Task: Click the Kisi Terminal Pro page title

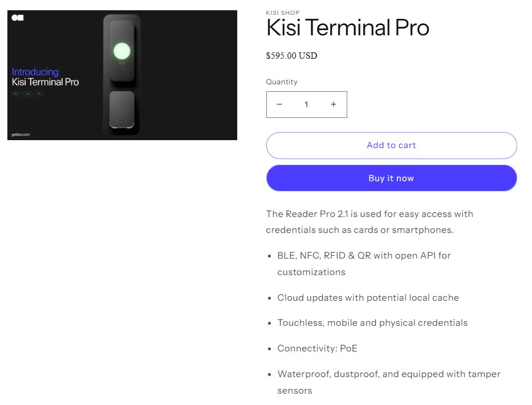Action: [347, 28]
